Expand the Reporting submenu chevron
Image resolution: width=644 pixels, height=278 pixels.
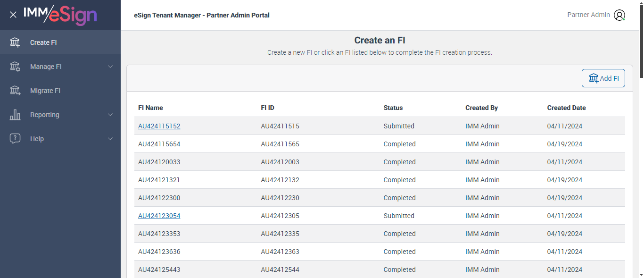[110, 115]
